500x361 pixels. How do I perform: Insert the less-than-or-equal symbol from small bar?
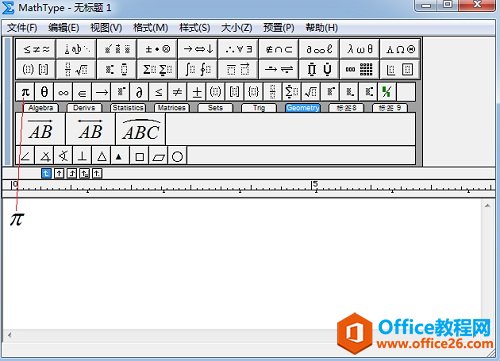159,92
